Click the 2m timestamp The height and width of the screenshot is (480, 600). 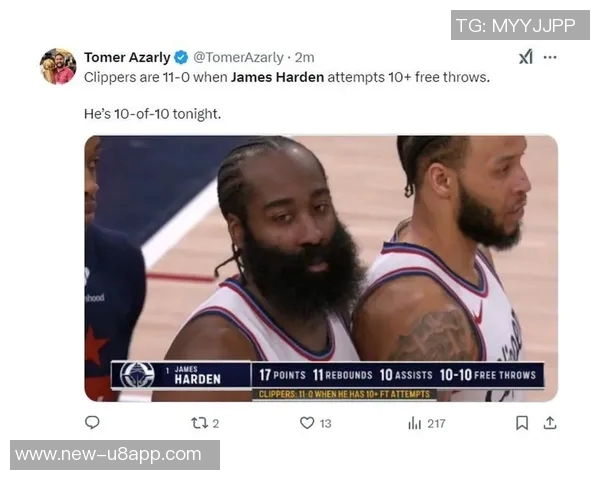pyautogui.click(x=305, y=57)
